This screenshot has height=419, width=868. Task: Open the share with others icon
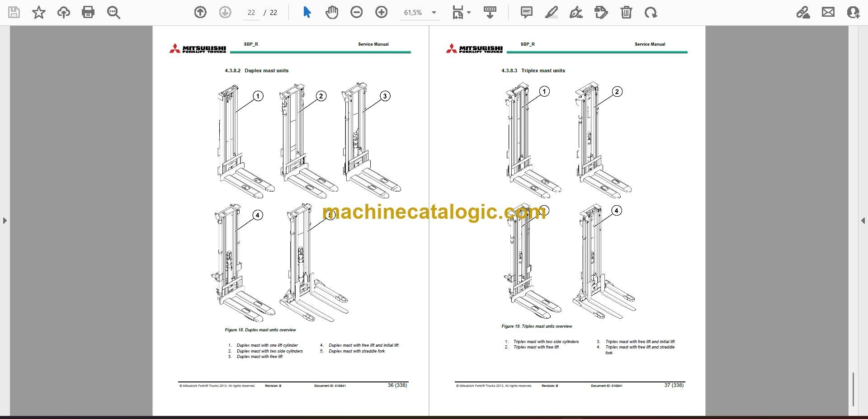click(853, 12)
